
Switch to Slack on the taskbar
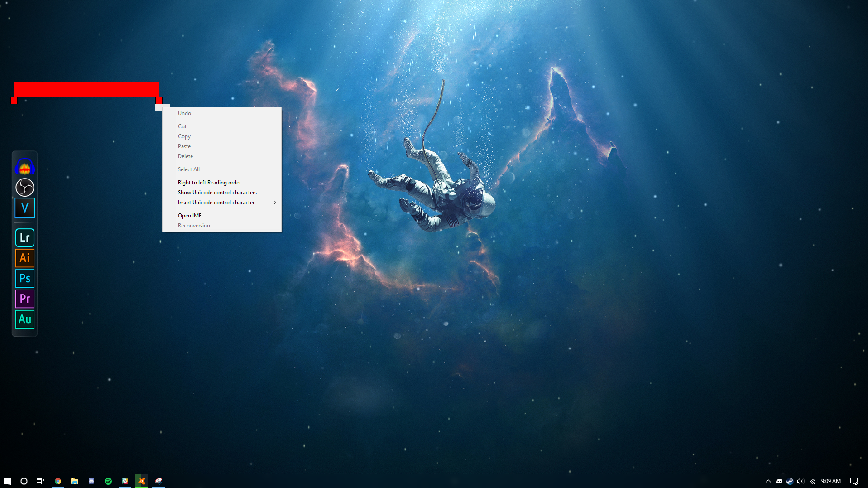coord(125,481)
